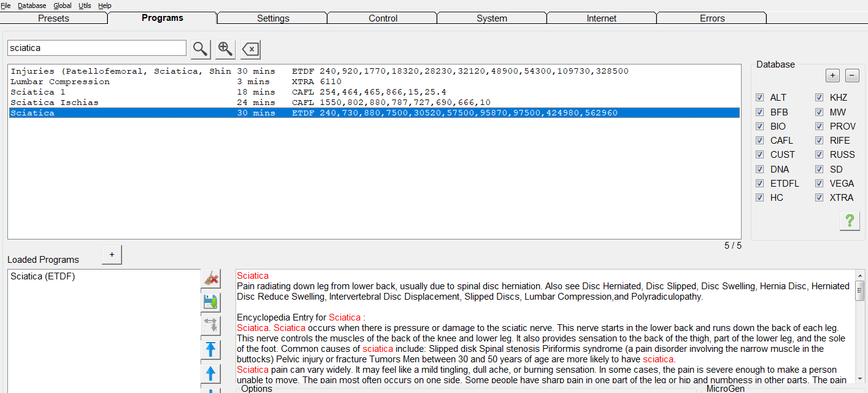868x393 pixels.
Task: Select the Sciatica Ischias program row
Action: click(55, 103)
